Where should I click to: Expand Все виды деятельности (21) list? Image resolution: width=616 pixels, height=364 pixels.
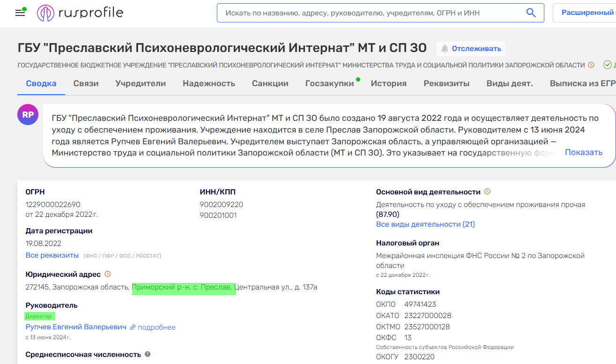point(425,224)
